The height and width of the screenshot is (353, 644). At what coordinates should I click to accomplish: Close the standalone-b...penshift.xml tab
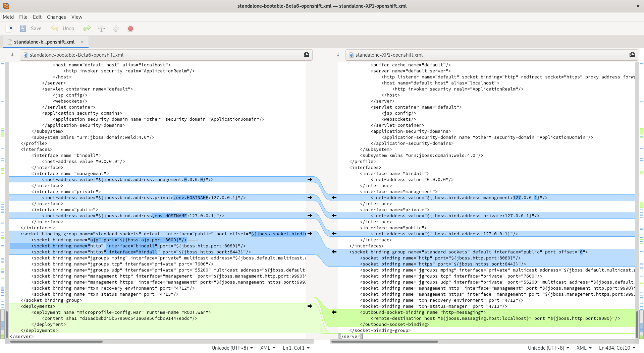tap(82, 42)
